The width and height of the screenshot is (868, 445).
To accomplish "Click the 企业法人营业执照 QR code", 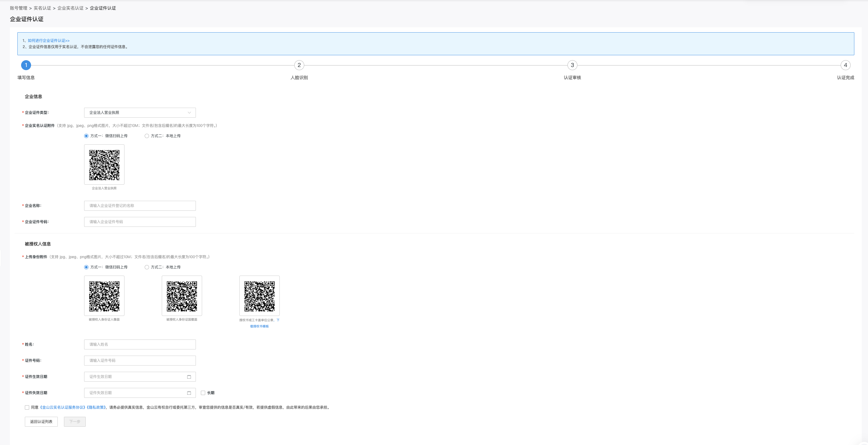I will 104,165.
